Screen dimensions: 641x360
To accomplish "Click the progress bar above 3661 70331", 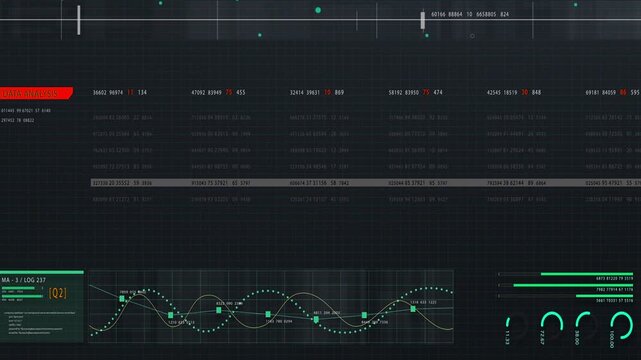I will [x=566, y=296].
